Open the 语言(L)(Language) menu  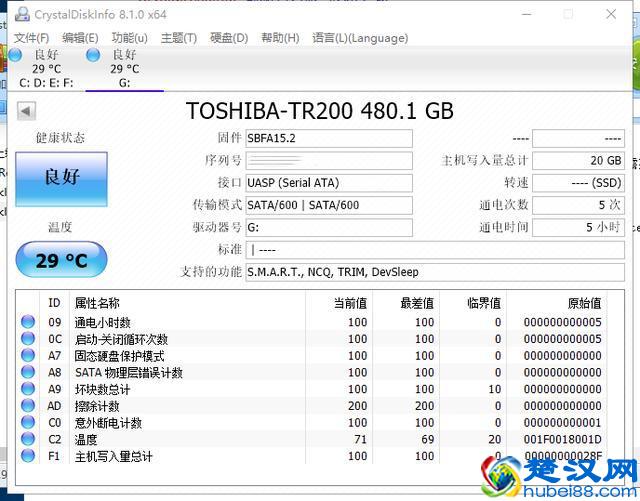(360, 38)
